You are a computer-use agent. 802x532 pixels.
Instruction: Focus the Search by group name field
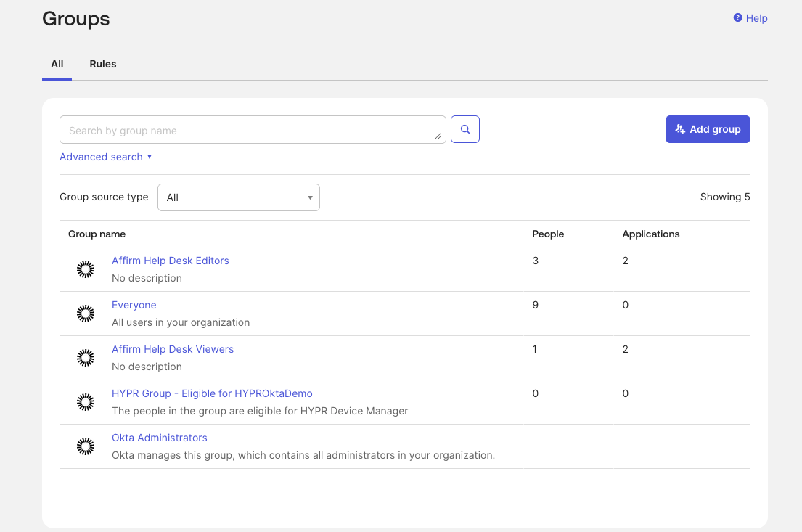click(x=253, y=129)
